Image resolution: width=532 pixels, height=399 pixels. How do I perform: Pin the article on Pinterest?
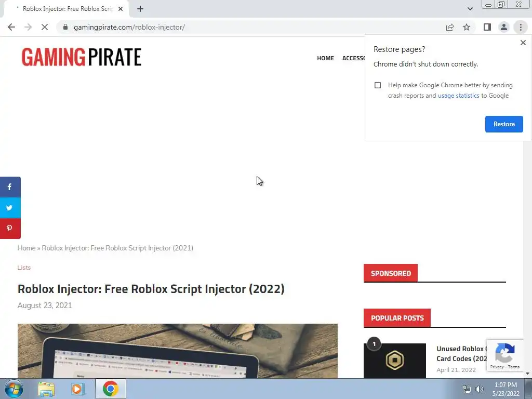pos(10,229)
